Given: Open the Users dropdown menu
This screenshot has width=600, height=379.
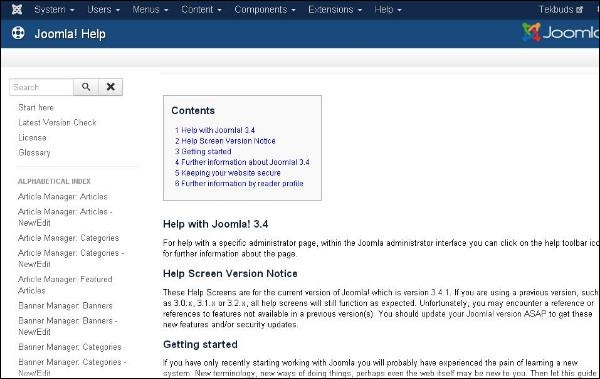Looking at the screenshot, I should point(103,10).
